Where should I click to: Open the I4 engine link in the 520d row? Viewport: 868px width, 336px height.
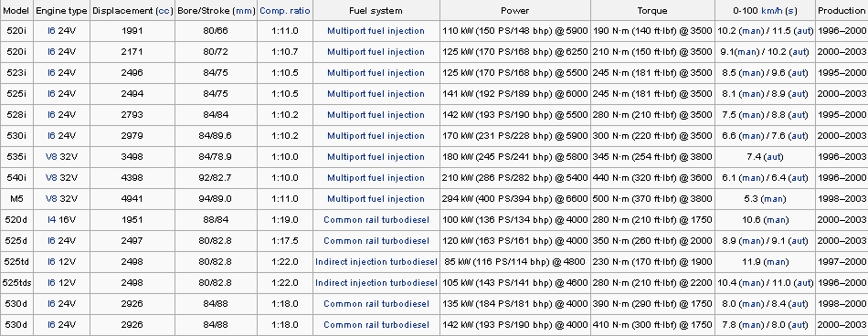(x=51, y=220)
